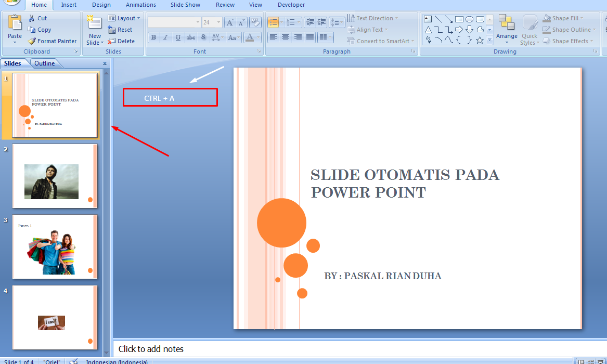
Task: Select the Right Arrow shape
Action: (x=459, y=30)
